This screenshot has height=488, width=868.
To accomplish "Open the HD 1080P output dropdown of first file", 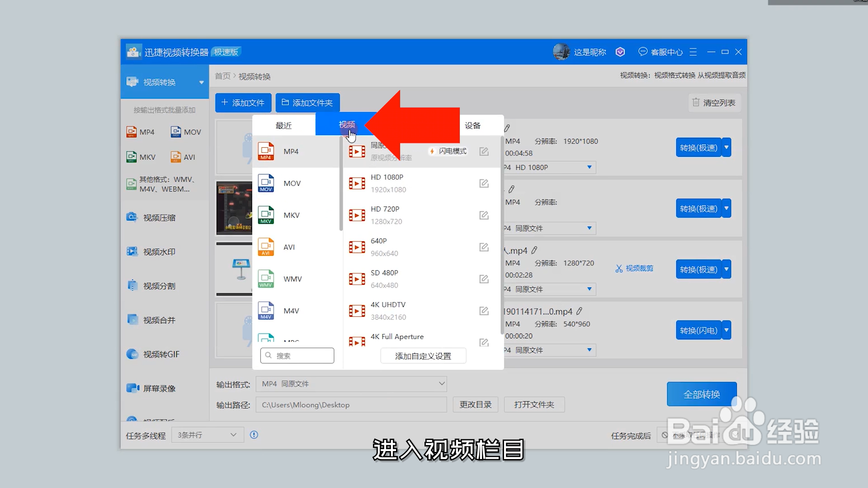I will (x=550, y=167).
